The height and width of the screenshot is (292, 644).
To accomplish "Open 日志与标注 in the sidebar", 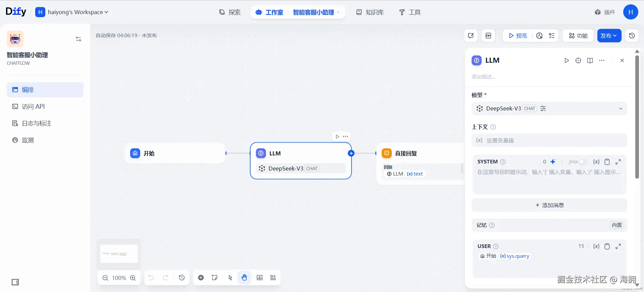I will click(x=45, y=123).
